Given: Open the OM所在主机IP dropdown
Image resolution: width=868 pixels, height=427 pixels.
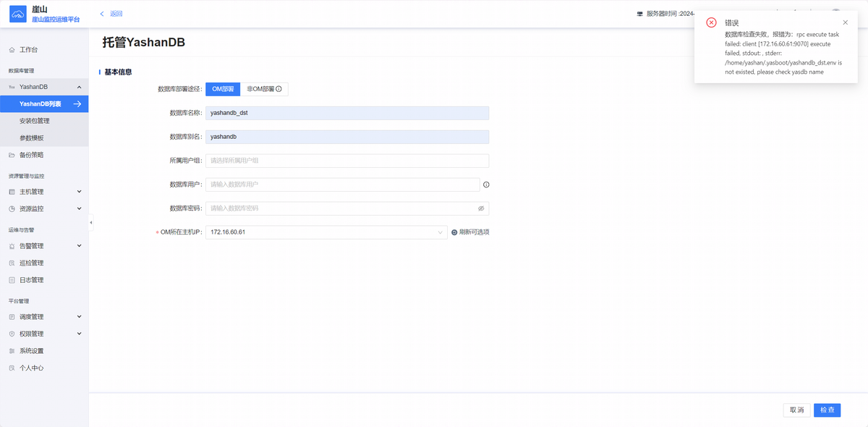Looking at the screenshot, I should tap(326, 232).
